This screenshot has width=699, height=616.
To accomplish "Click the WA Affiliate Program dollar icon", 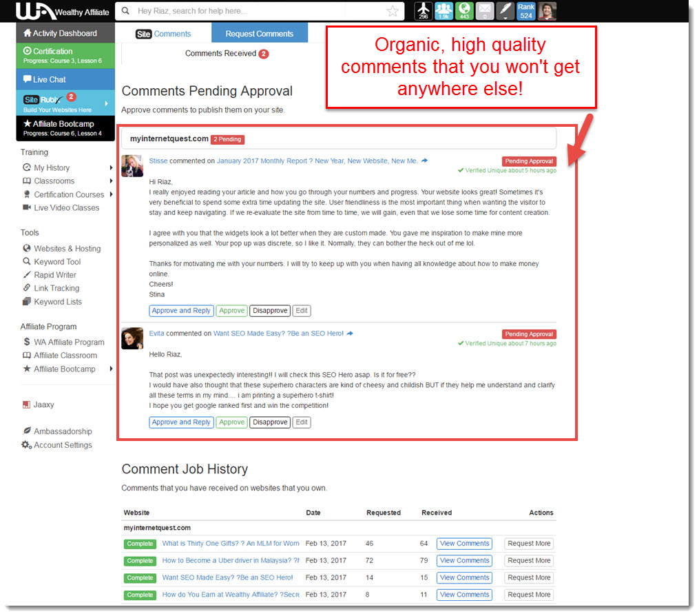I will tap(27, 342).
